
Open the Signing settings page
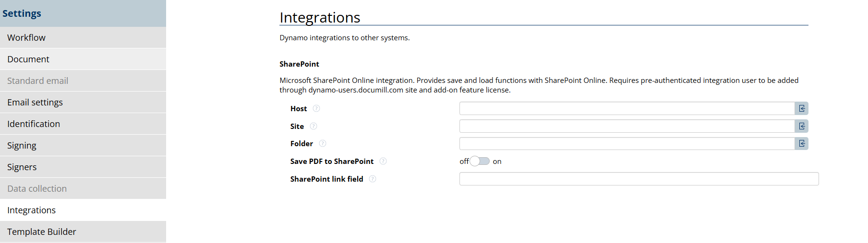click(22, 146)
